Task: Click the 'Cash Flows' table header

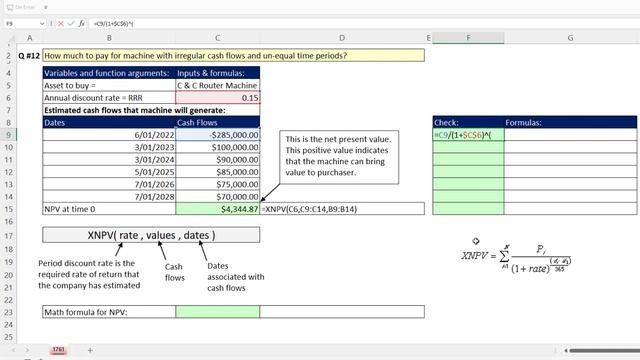Action: point(218,122)
